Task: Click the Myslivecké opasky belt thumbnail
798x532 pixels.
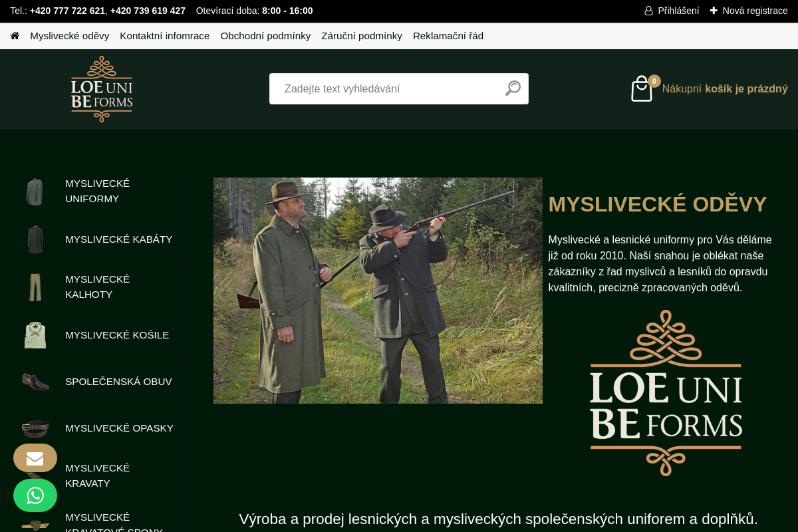Action: (x=35, y=428)
